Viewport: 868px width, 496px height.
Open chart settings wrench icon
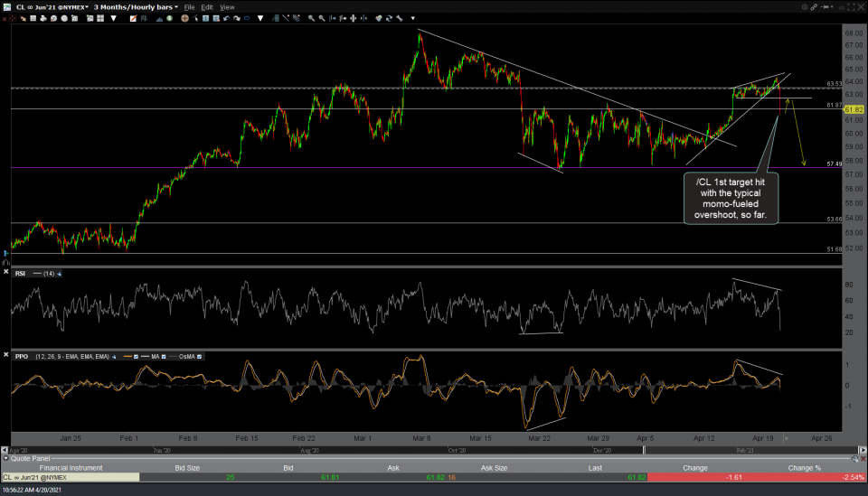point(401,17)
